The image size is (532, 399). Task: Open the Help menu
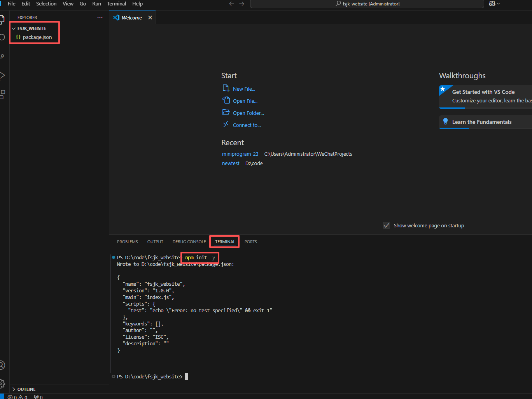pyautogui.click(x=137, y=4)
